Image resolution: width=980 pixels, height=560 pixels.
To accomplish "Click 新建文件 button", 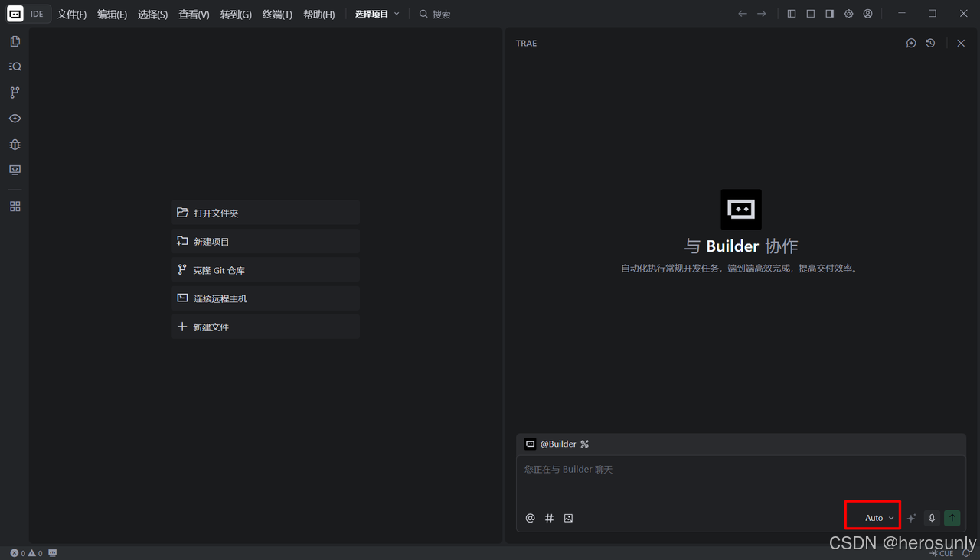I will pos(265,327).
